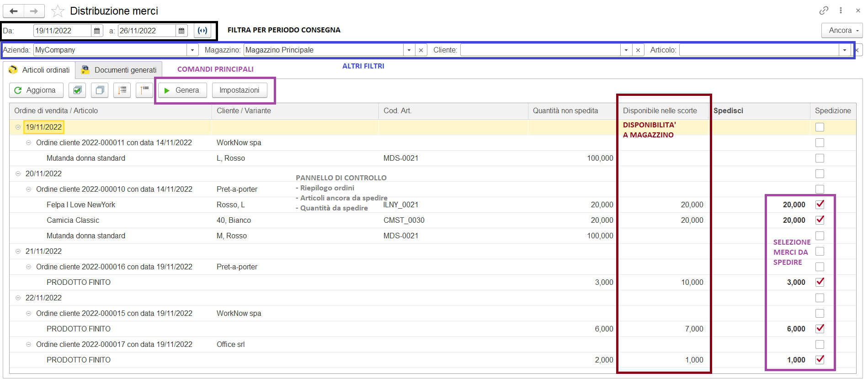868x383 pixels.
Task: Open the period selection button beside dates
Action: point(202,31)
